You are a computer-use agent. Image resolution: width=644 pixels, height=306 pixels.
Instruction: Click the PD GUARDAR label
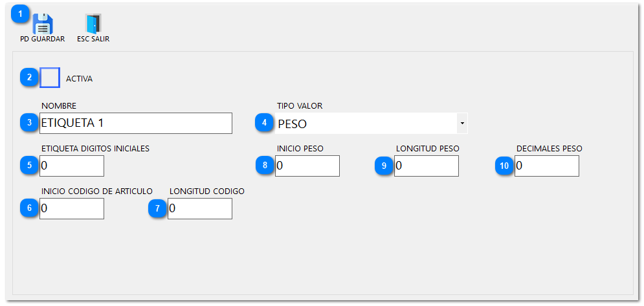[x=43, y=39]
